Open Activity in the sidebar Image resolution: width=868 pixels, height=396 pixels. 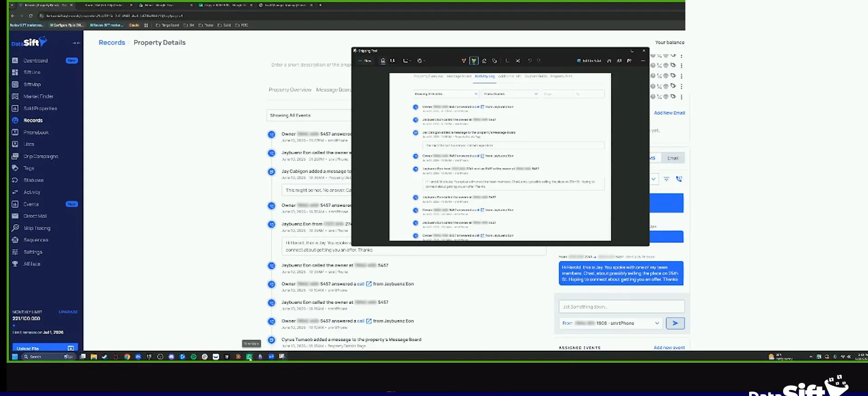(32, 192)
